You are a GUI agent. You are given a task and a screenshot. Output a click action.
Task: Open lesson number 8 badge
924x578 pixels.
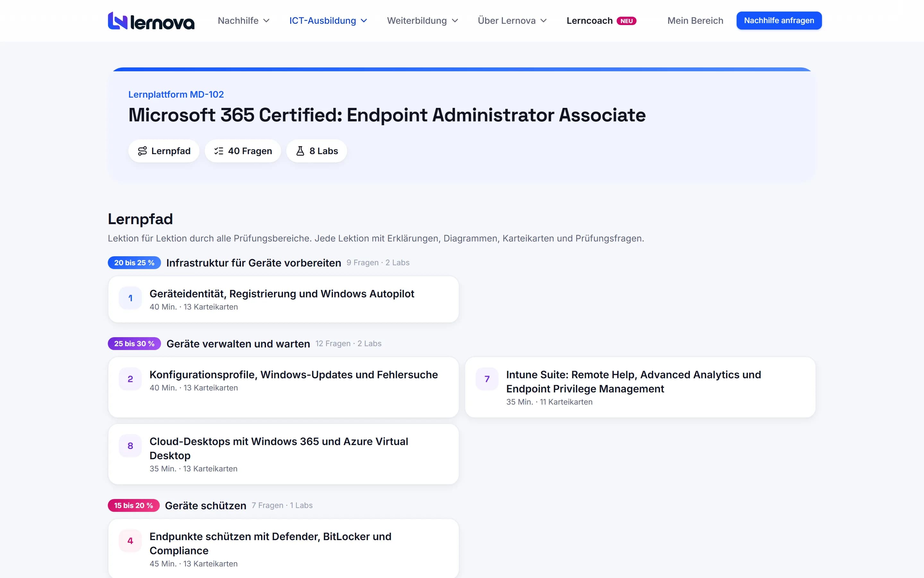tap(130, 446)
